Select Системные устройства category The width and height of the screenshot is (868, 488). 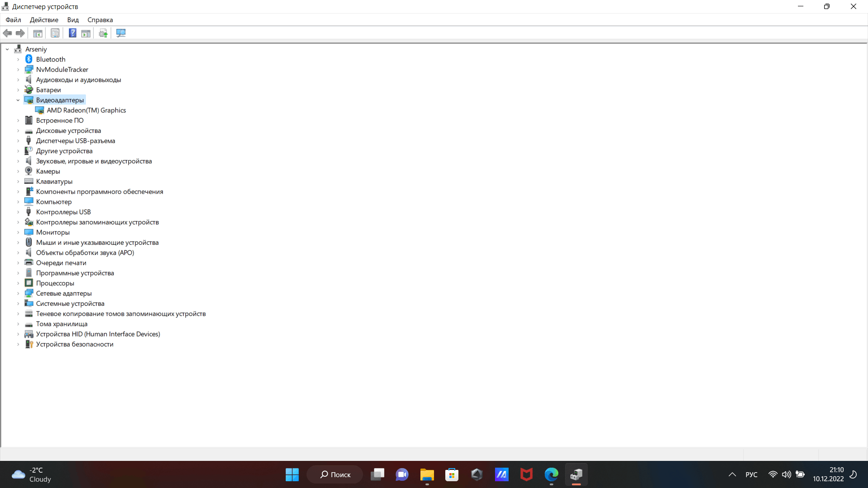coord(70,303)
